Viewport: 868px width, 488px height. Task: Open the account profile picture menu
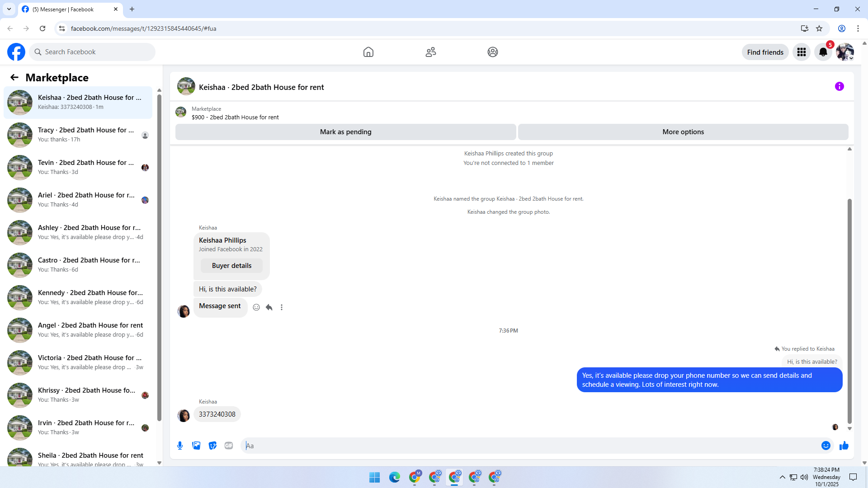point(845,52)
